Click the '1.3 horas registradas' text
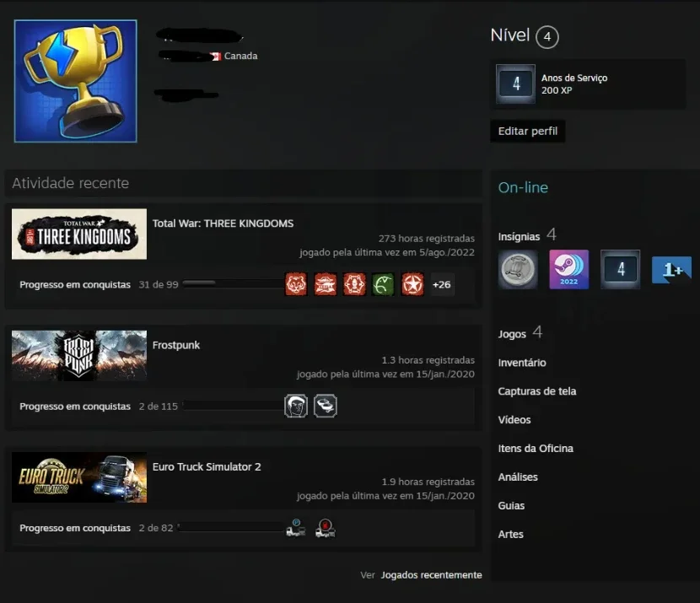The image size is (700, 603). [428, 360]
